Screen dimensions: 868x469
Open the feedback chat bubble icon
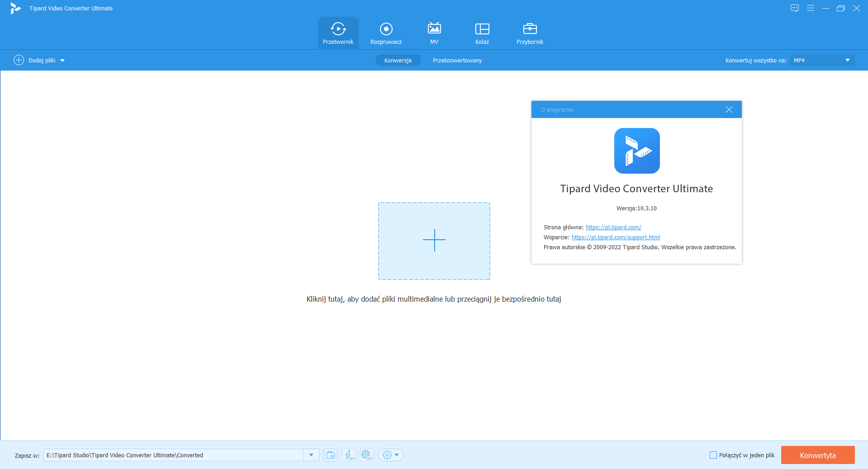pyautogui.click(x=795, y=8)
